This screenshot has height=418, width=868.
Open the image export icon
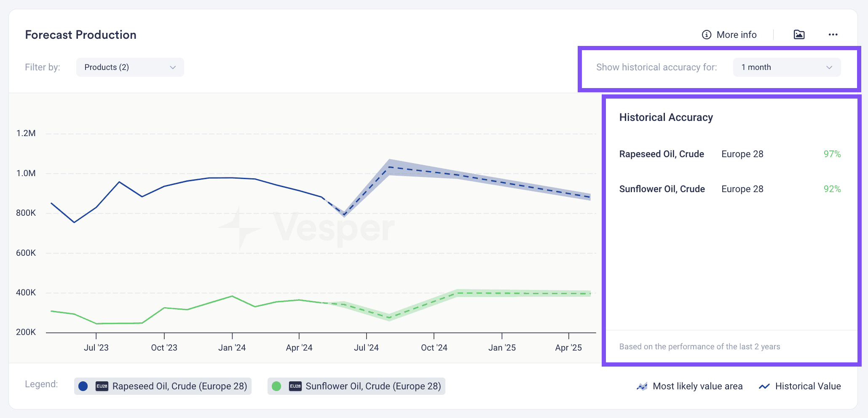pos(799,35)
